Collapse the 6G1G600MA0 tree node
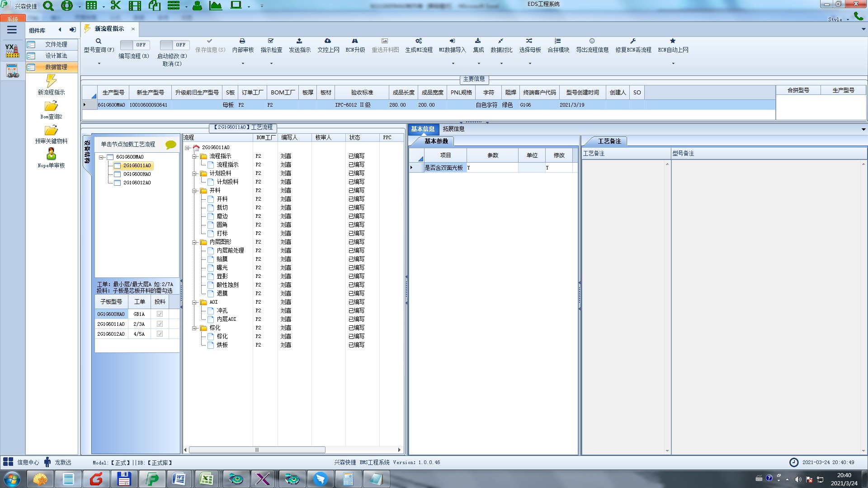The width and height of the screenshot is (868, 488). tap(102, 157)
